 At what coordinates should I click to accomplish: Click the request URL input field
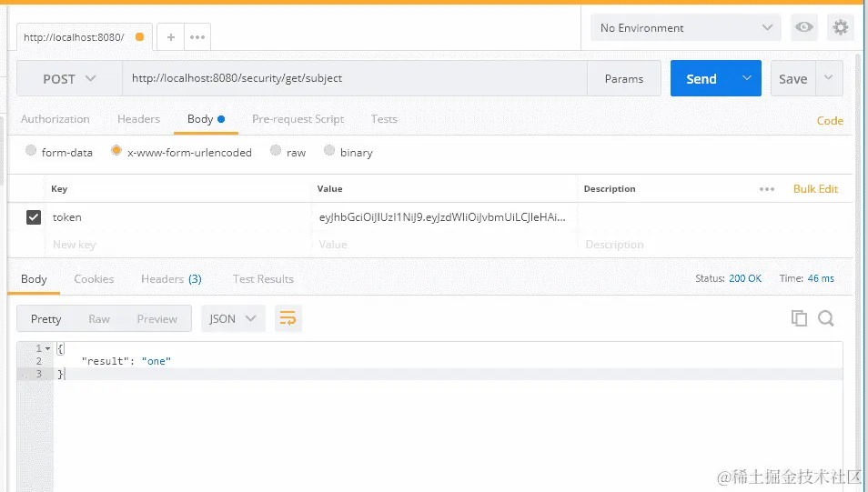354,78
